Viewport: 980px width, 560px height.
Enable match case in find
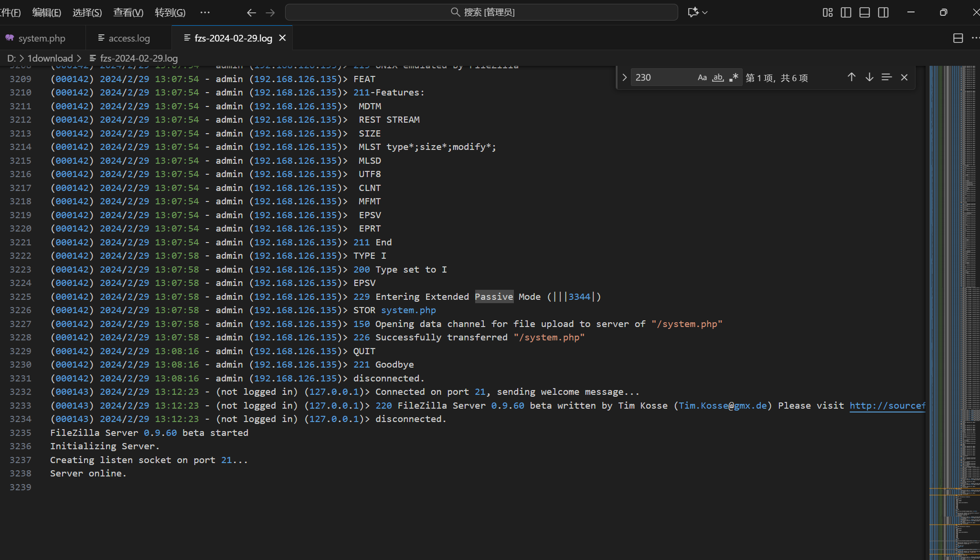tap(702, 77)
